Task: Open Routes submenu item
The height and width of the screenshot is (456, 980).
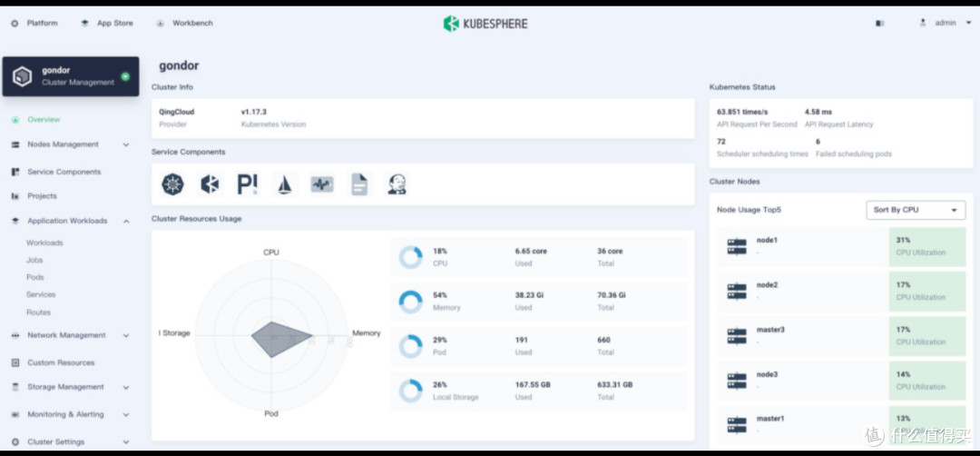Action: (38, 312)
